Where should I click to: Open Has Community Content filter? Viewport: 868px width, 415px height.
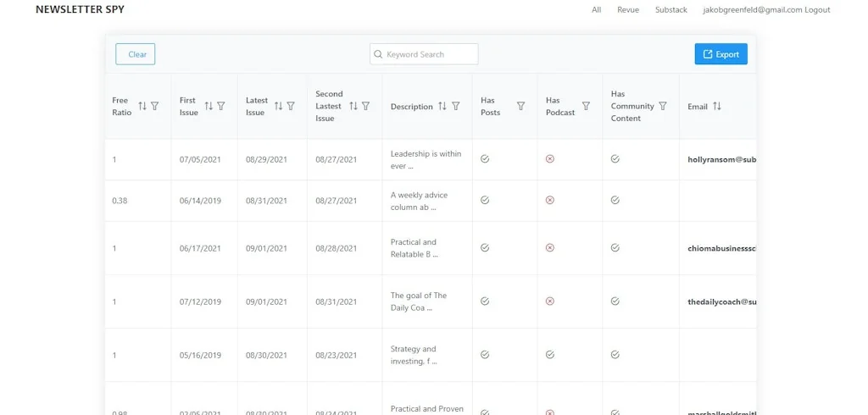[x=663, y=106]
